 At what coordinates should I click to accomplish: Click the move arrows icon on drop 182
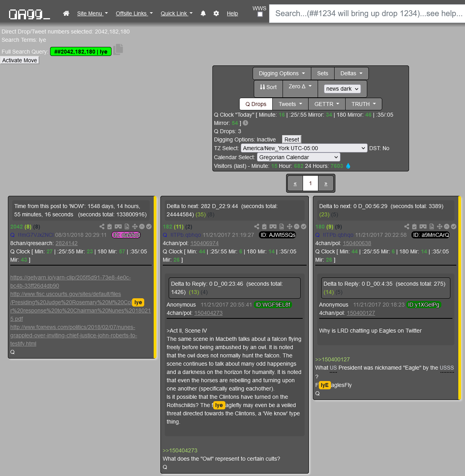pyautogui.click(x=290, y=227)
